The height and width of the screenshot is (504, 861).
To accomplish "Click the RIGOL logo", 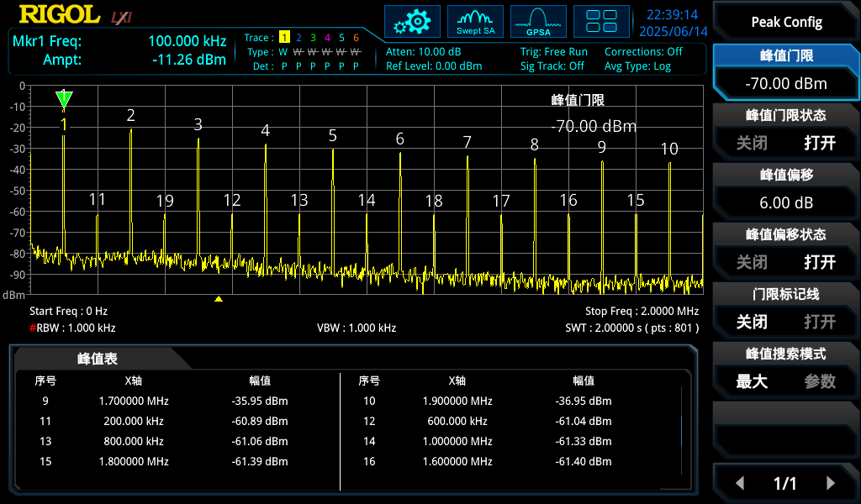I will (60, 15).
